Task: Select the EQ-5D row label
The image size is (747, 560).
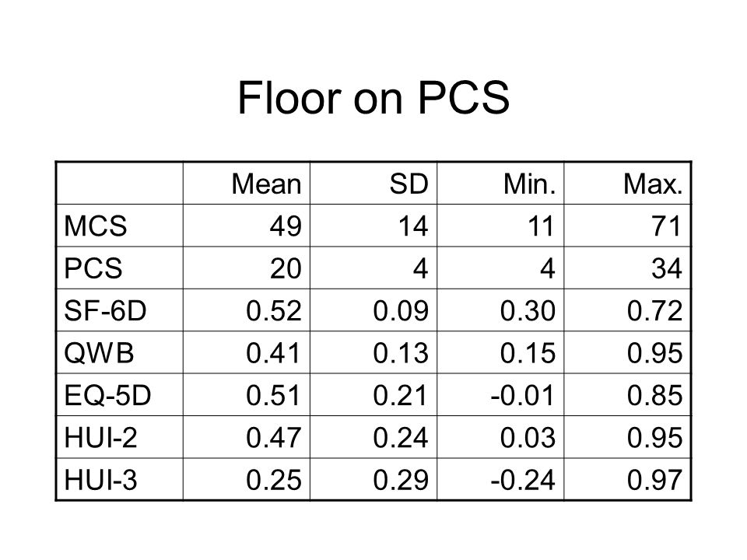Action: pos(107,396)
